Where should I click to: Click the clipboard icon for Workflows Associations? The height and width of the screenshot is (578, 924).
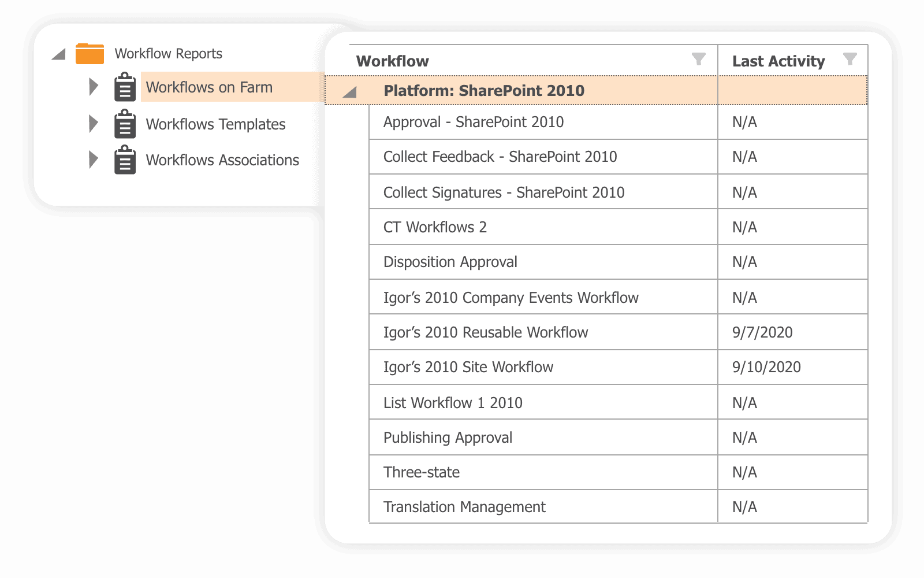coord(124,160)
